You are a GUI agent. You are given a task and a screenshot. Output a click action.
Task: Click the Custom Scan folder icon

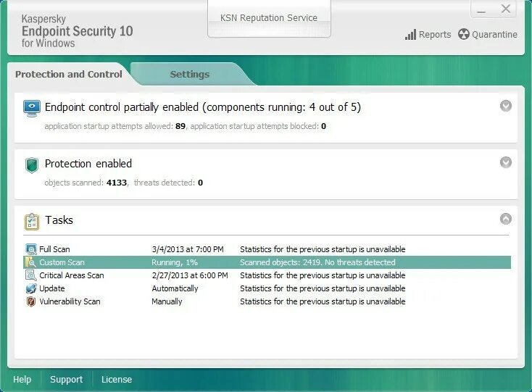31,262
